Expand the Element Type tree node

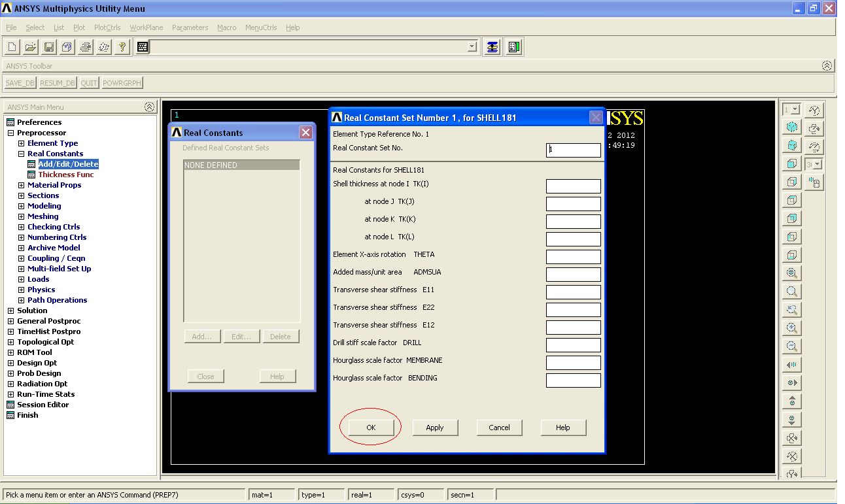[x=21, y=143]
